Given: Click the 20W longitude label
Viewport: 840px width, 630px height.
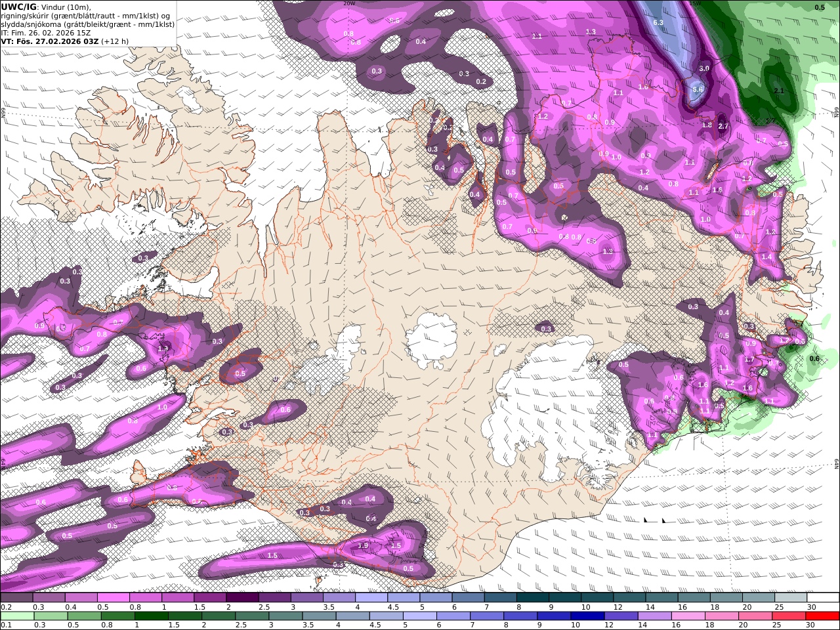Looking at the screenshot, I should click(349, 3).
